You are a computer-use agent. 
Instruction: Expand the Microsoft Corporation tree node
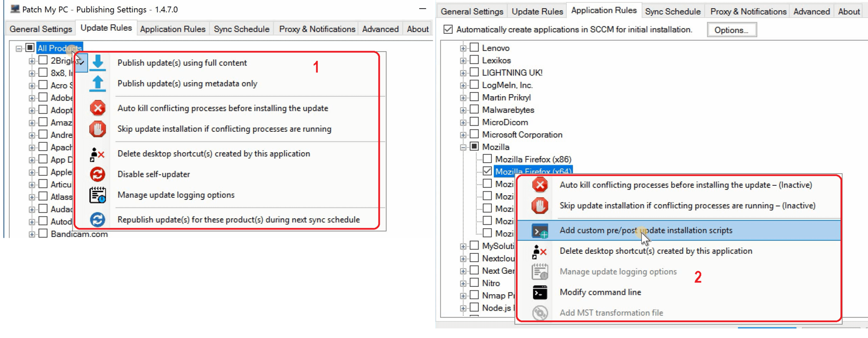coord(463,135)
